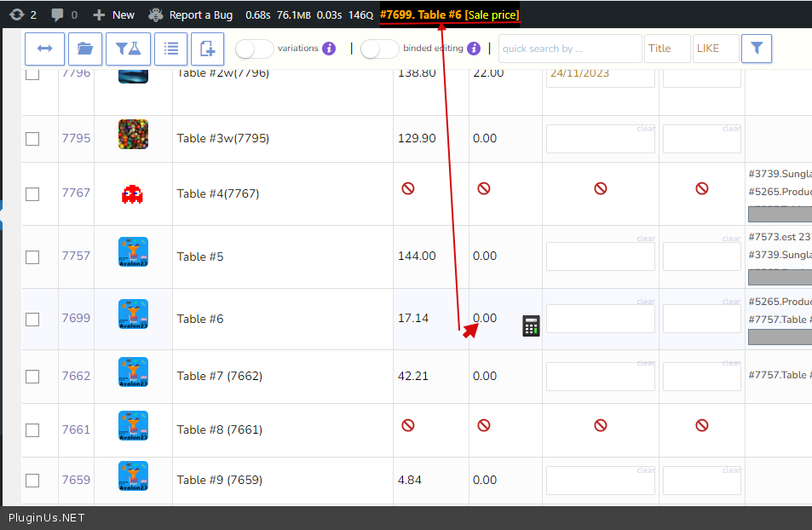Open the LIKE search mode dropdown
Image resolution: width=812 pixels, height=530 pixels.
(715, 49)
